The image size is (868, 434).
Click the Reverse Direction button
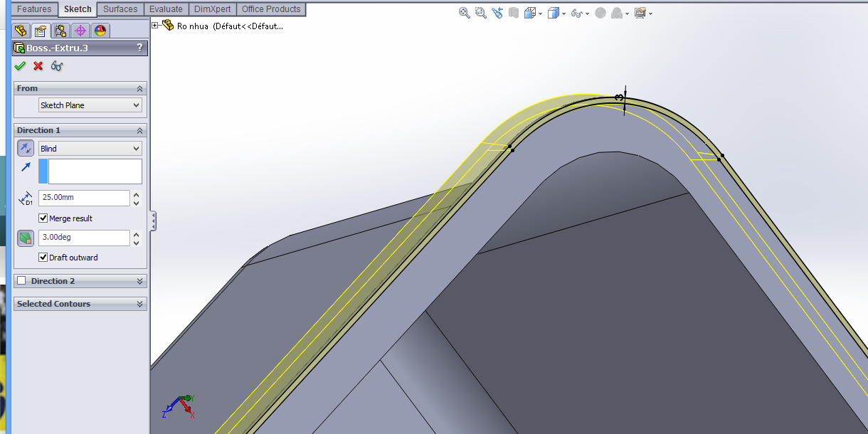click(x=26, y=149)
